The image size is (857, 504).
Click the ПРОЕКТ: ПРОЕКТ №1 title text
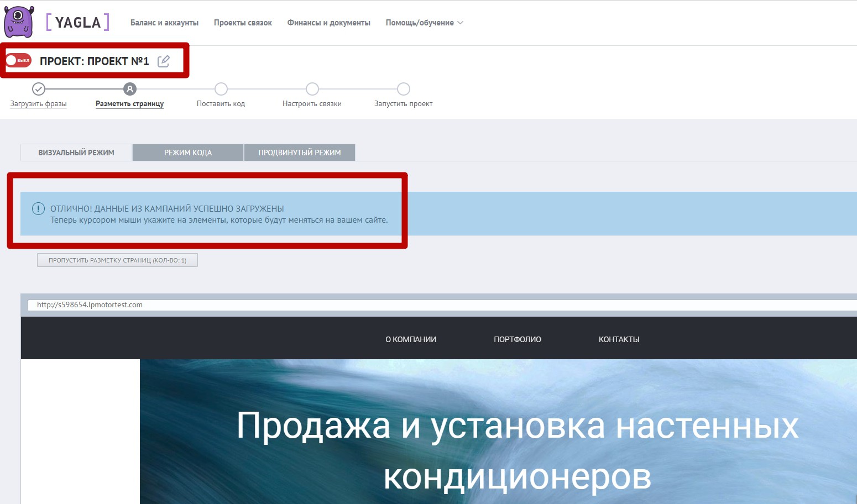click(95, 61)
